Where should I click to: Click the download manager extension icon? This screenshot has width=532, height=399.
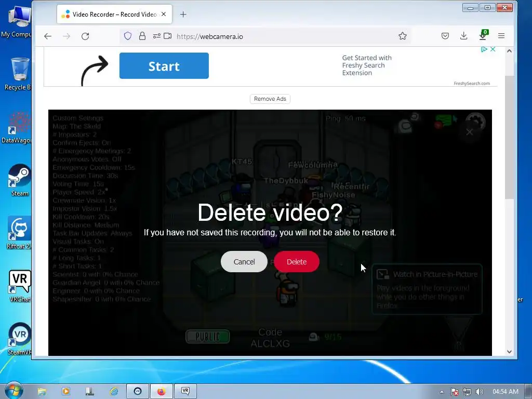[483, 35]
